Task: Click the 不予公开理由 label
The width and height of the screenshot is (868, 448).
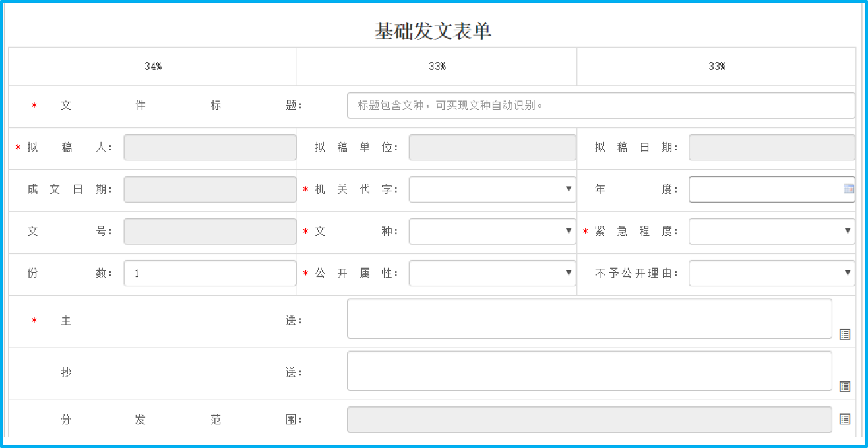Action: (x=636, y=273)
